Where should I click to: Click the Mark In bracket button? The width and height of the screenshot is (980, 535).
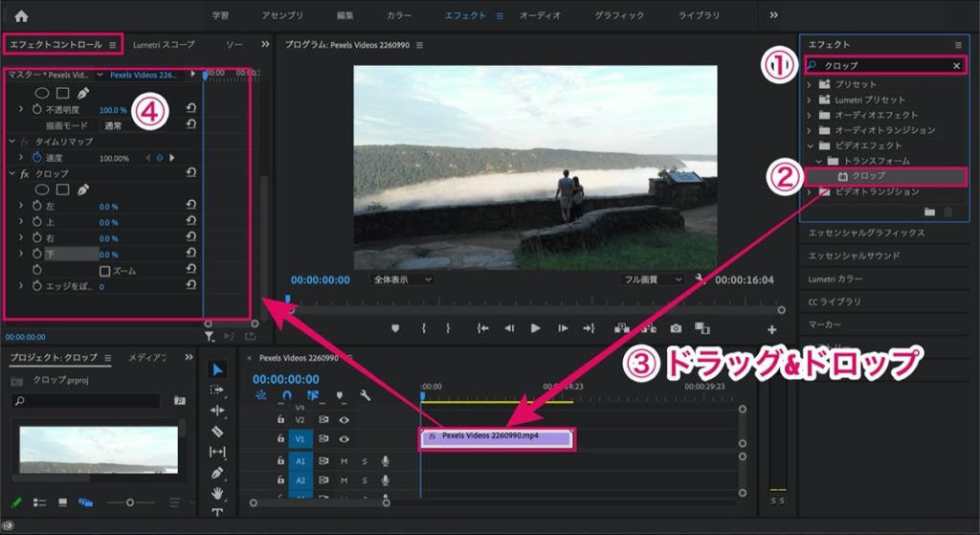(424, 328)
